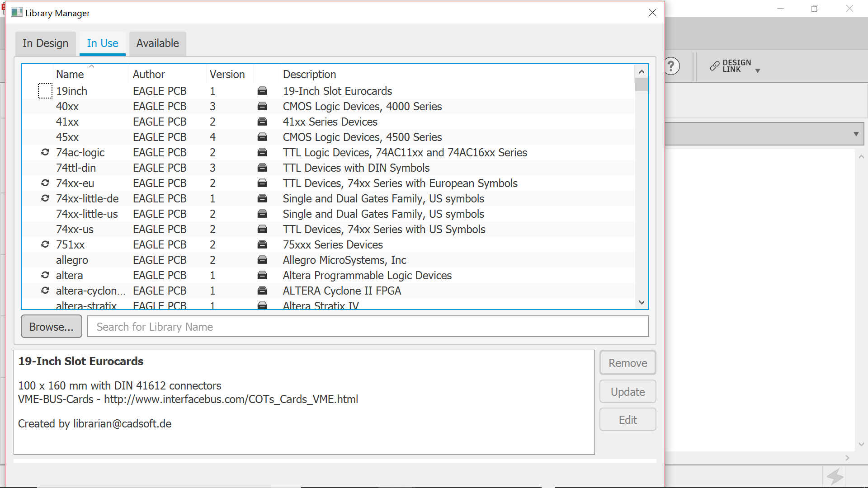
Task: Toggle the in-use box beside 19inch
Action: pyautogui.click(x=45, y=91)
